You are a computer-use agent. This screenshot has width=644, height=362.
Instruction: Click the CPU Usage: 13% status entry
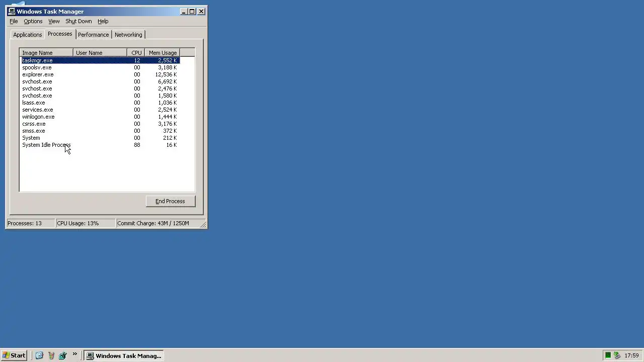point(85,223)
